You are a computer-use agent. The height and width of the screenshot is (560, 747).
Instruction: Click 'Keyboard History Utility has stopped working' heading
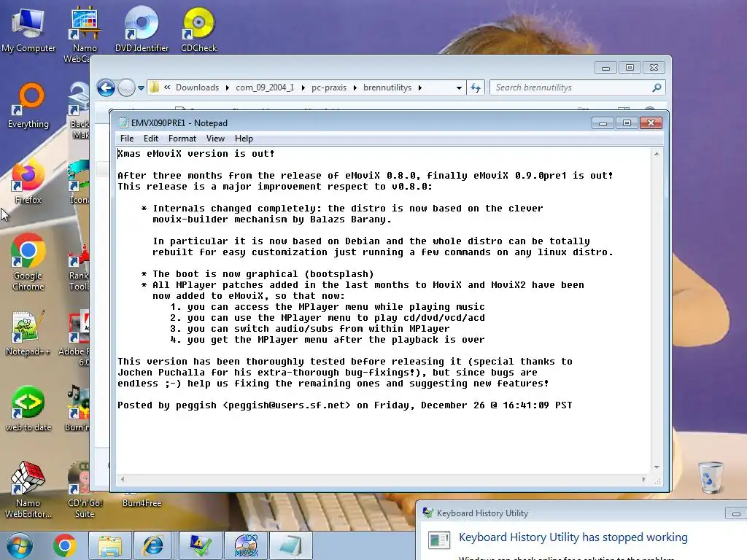(573, 537)
